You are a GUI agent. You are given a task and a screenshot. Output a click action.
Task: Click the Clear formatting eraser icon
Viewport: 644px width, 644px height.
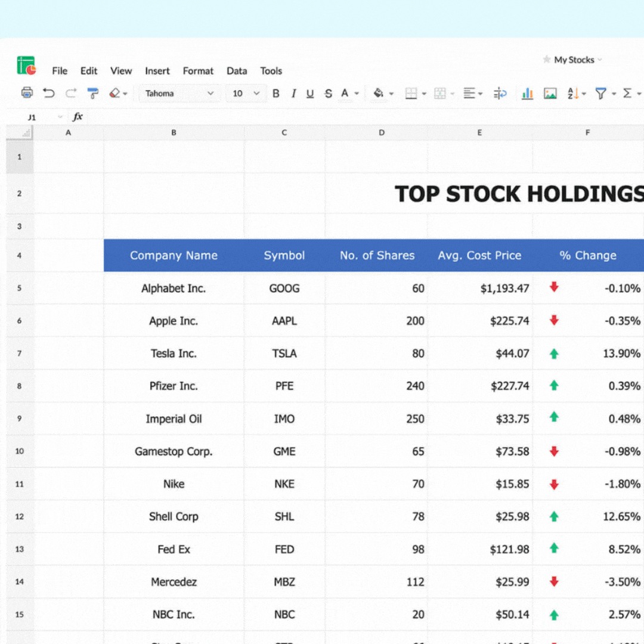tap(114, 93)
